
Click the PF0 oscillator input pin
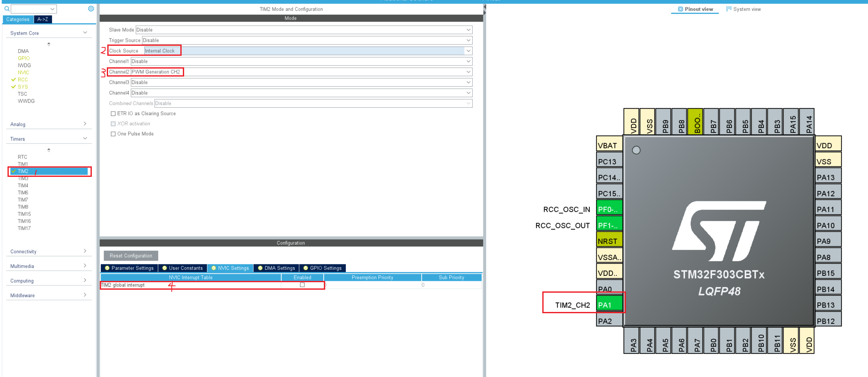609,209
